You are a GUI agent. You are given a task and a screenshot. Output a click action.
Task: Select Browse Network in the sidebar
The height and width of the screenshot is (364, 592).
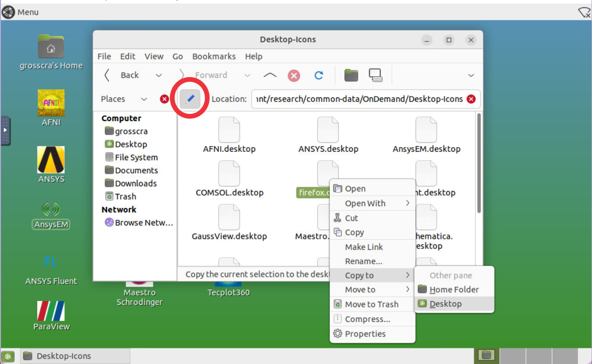[x=139, y=222]
